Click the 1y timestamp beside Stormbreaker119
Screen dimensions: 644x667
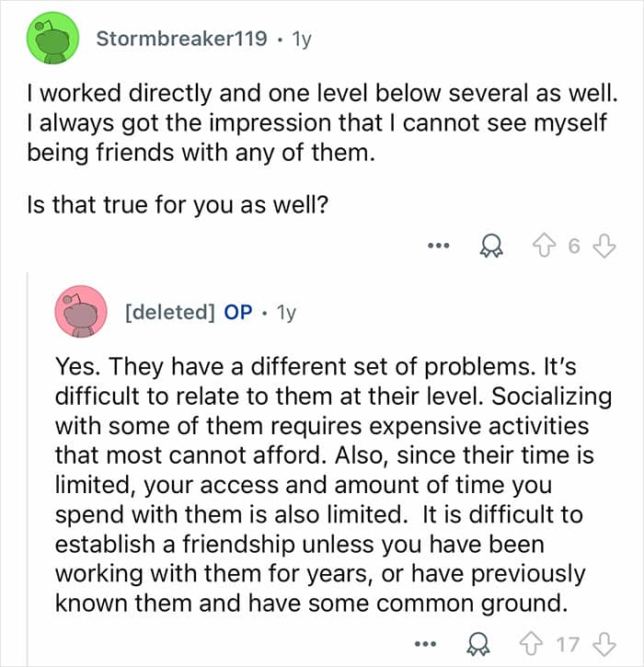pos(301,40)
